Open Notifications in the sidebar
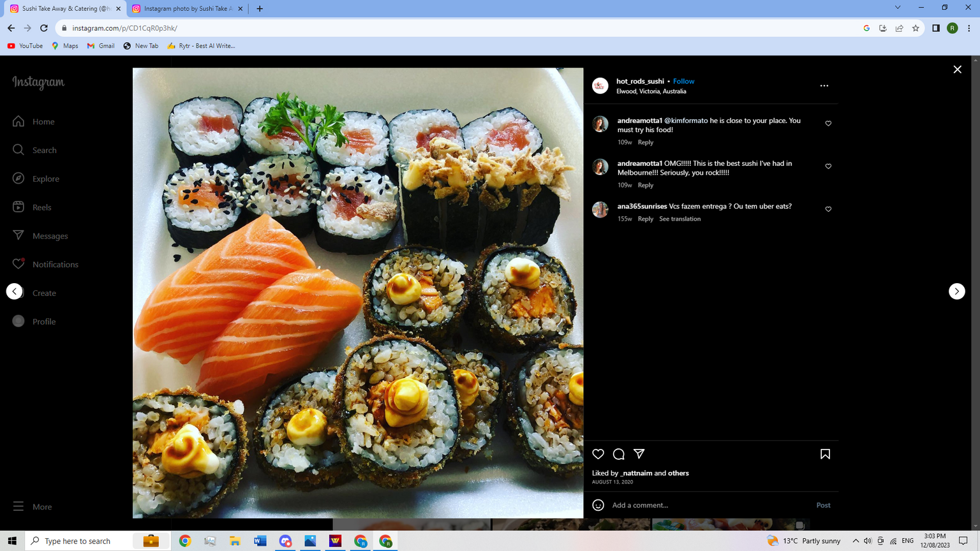This screenshot has width=980, height=551. [55, 265]
